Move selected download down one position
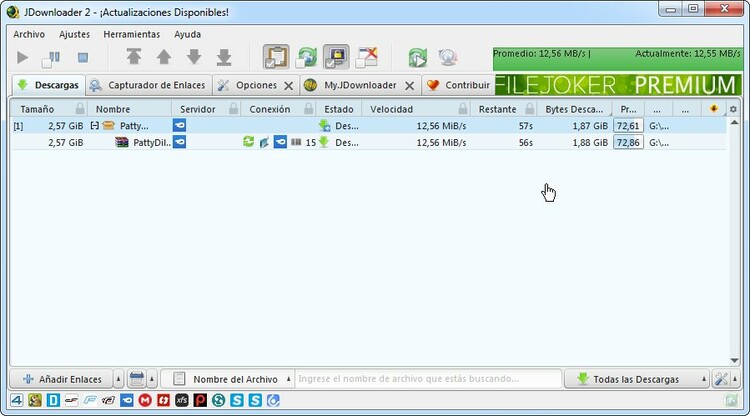The height and width of the screenshot is (416, 750). point(194,57)
